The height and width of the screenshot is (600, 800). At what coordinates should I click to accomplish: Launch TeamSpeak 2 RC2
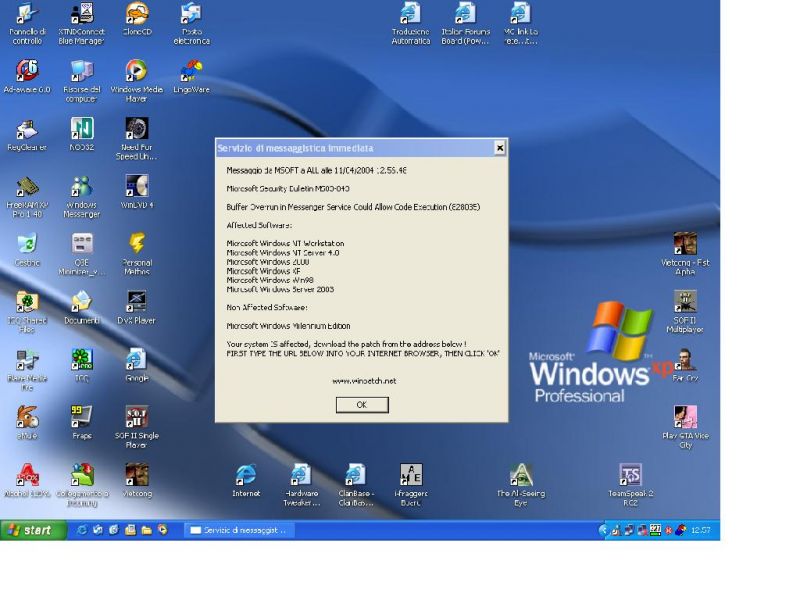pos(630,485)
